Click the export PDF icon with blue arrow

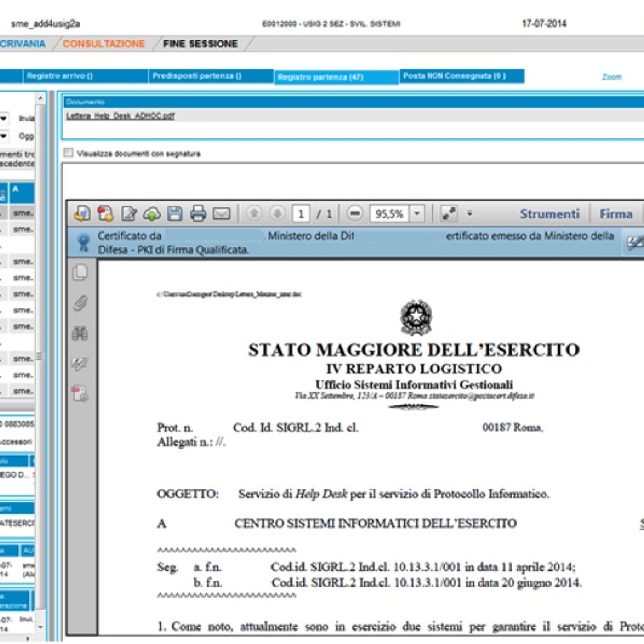point(82,213)
